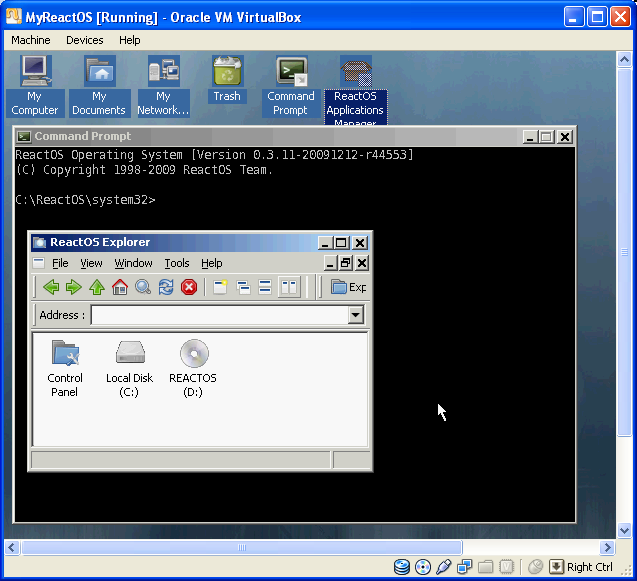The height and width of the screenshot is (581, 637).
Task: Open Command Prompt window title icon menu
Action: tap(24, 137)
